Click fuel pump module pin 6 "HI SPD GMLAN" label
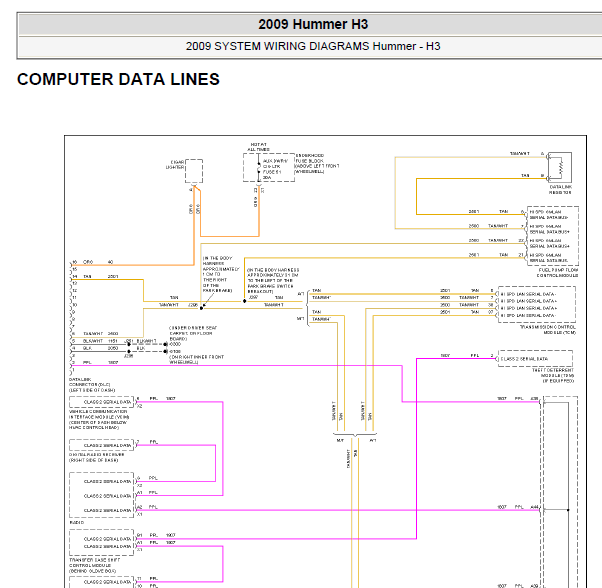This screenshot has height=588, width=602. (x=549, y=215)
